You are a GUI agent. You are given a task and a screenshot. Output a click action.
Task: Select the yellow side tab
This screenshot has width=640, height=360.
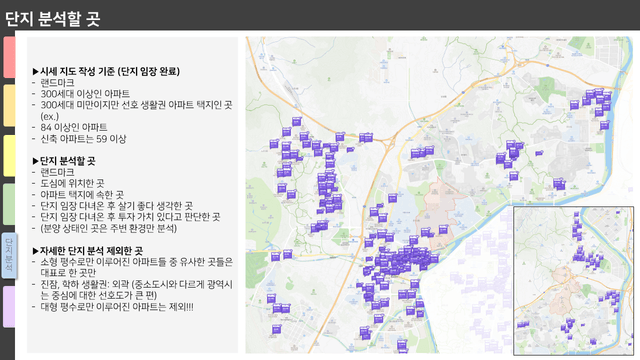(x=9, y=156)
